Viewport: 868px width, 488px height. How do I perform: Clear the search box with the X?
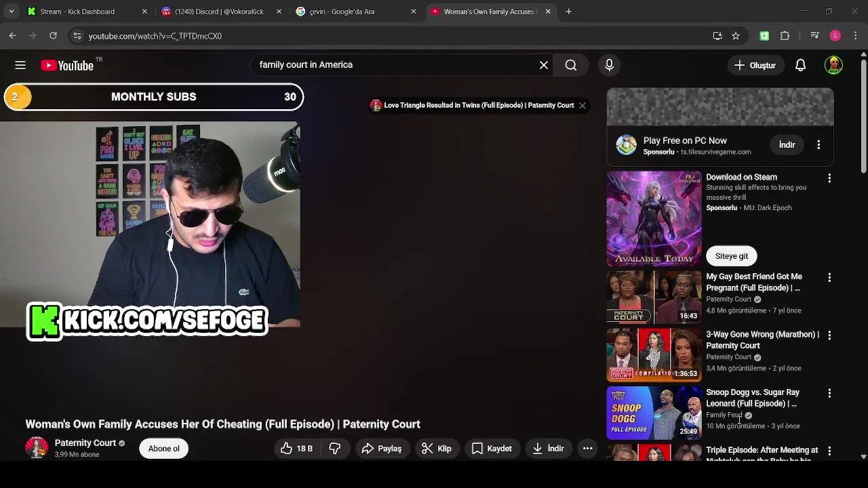coord(544,65)
